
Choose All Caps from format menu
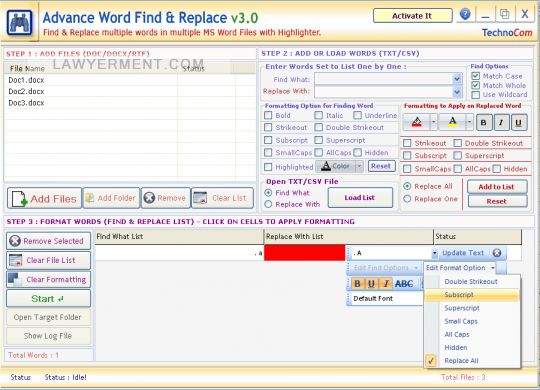click(471, 334)
